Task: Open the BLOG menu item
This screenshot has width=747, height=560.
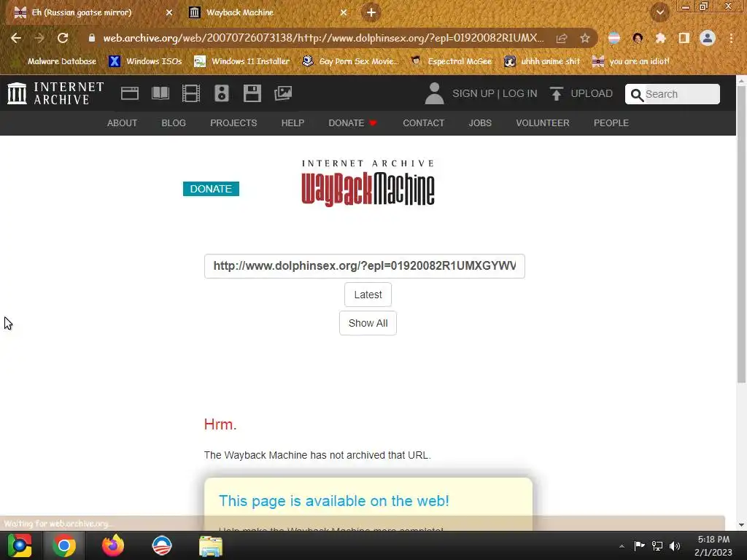Action: [174, 122]
